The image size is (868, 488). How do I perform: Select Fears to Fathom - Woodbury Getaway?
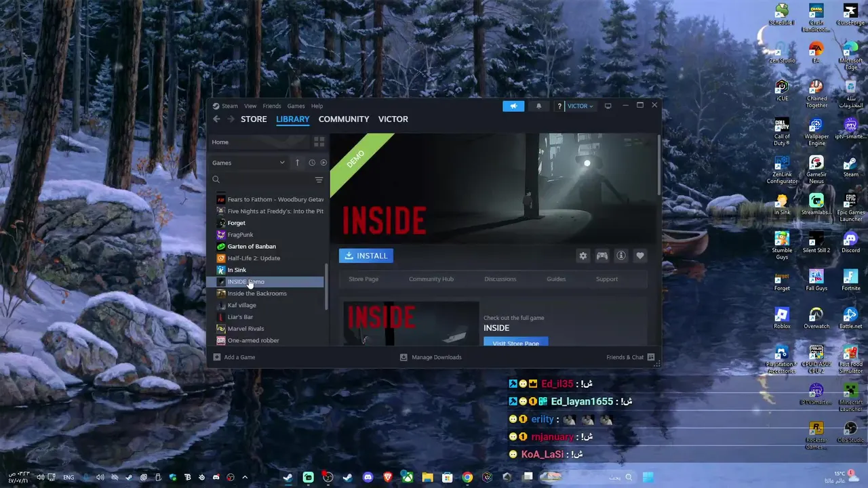coord(269,199)
